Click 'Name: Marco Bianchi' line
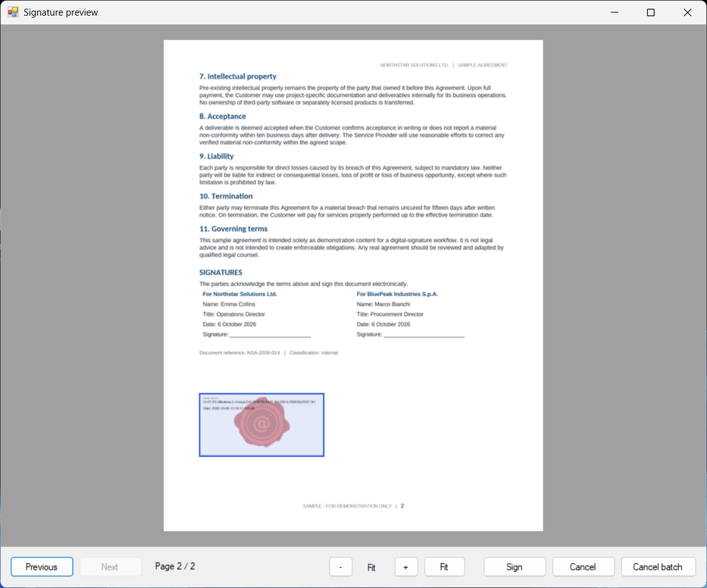The width and height of the screenshot is (707, 588). pyautogui.click(x=383, y=304)
